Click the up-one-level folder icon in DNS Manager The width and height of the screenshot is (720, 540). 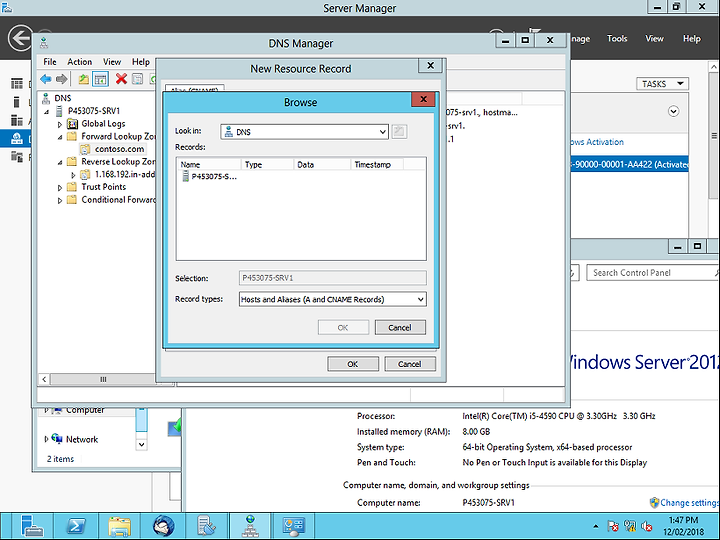83,79
